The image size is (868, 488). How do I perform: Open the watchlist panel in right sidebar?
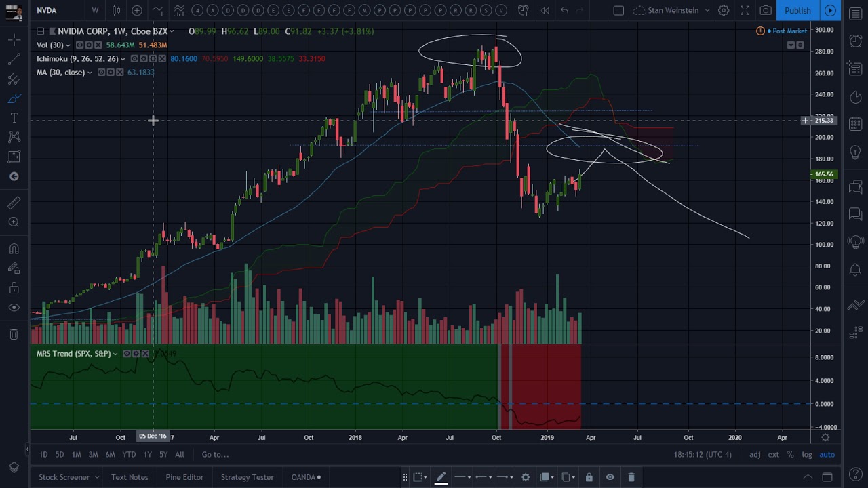(855, 14)
